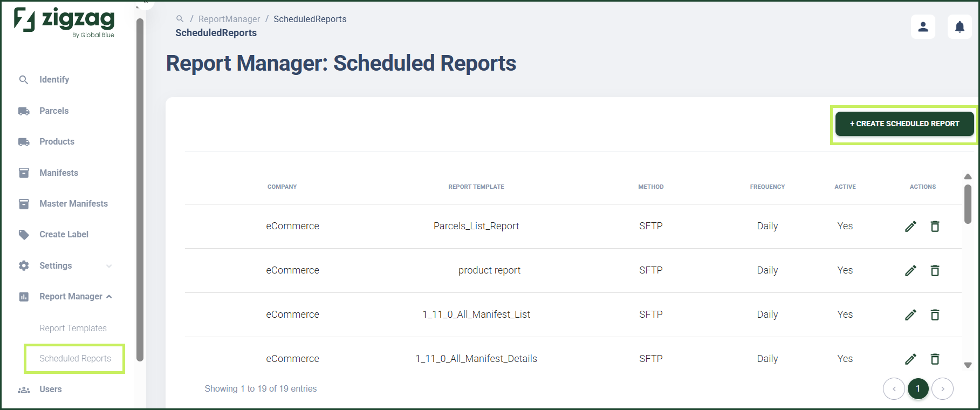Screen dimensions: 980x410
Task: Edit the 1_11_0_All_Manifest_List schedule
Action: [x=910, y=315]
